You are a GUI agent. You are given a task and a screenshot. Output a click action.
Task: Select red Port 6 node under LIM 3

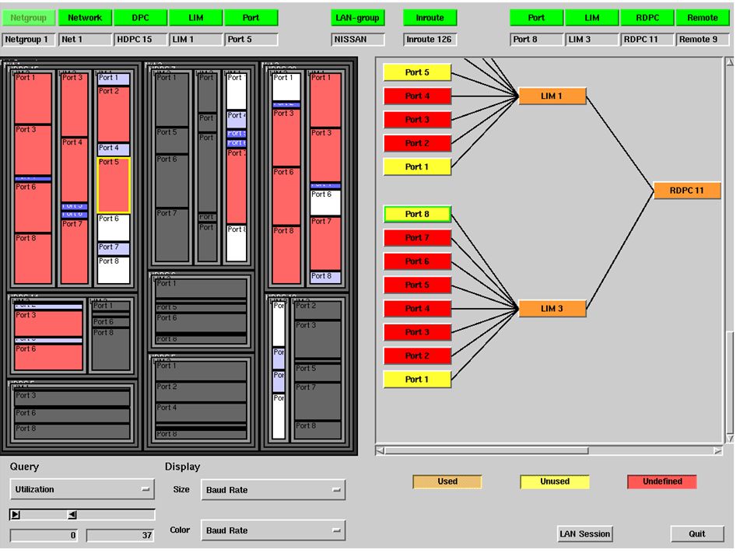(417, 261)
